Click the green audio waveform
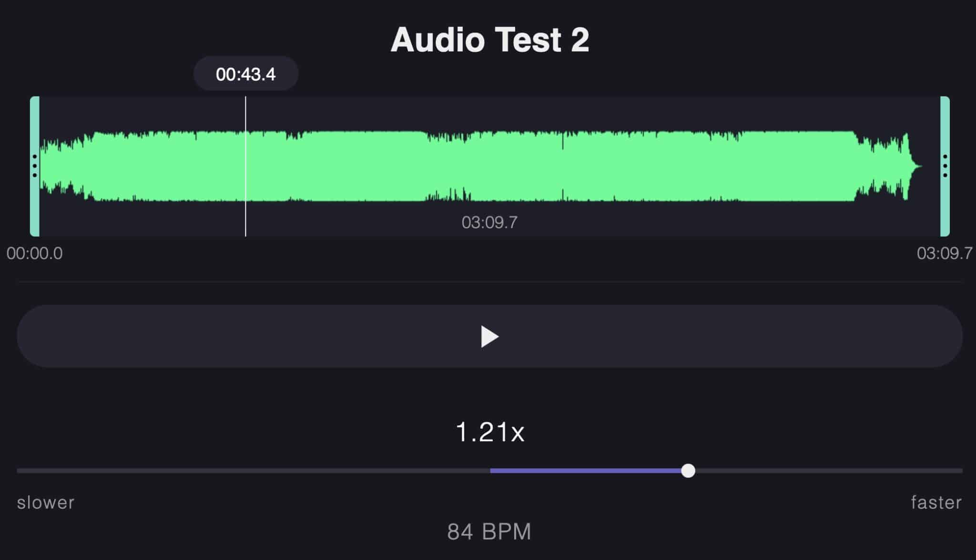 click(x=481, y=166)
